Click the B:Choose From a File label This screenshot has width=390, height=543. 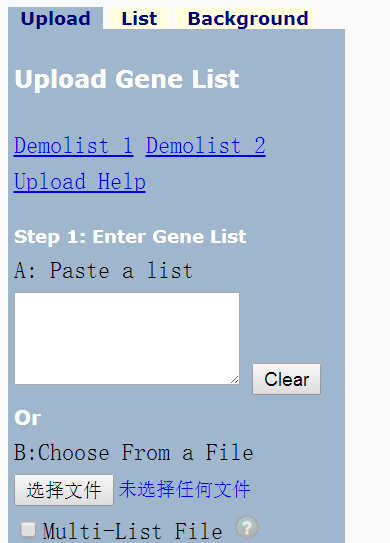coord(134,453)
